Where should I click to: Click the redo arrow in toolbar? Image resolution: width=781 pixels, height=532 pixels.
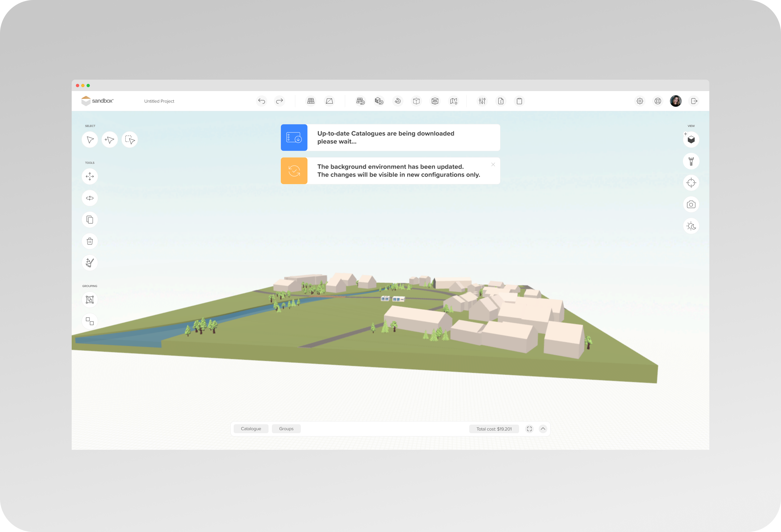pyautogui.click(x=279, y=101)
